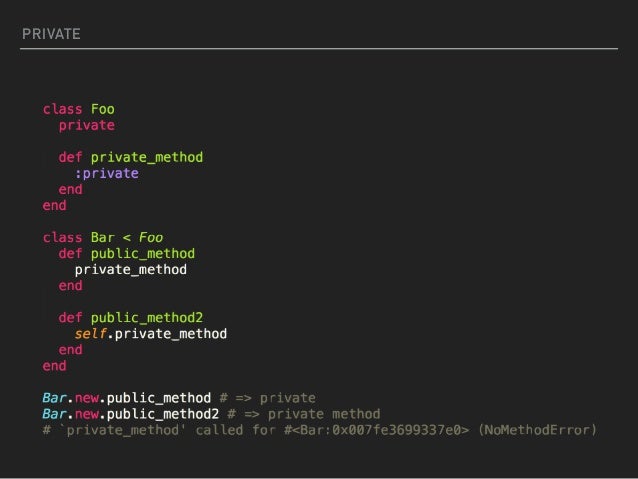Select the 'private' keyword under class Foo
Viewport: 638px width, 479px height.
(x=87, y=126)
